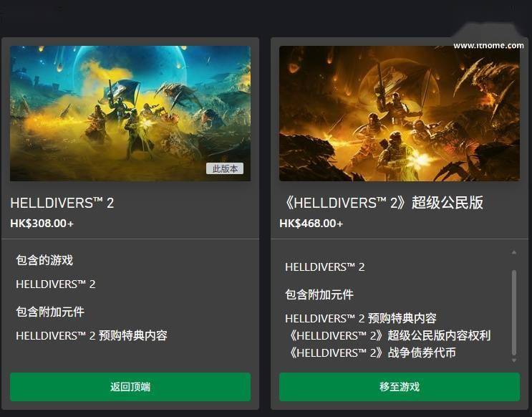Click the scroll down arrow in contents list
The image size is (532, 417).
514,360
